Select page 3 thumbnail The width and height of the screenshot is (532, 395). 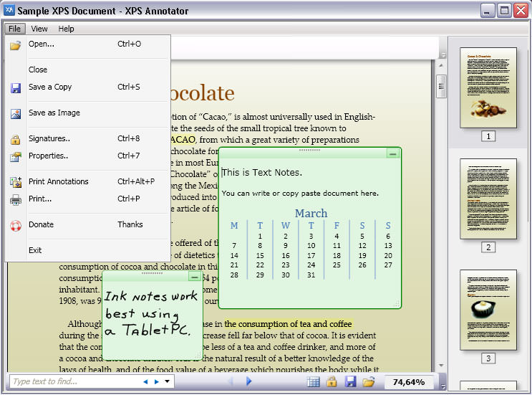[488, 310]
